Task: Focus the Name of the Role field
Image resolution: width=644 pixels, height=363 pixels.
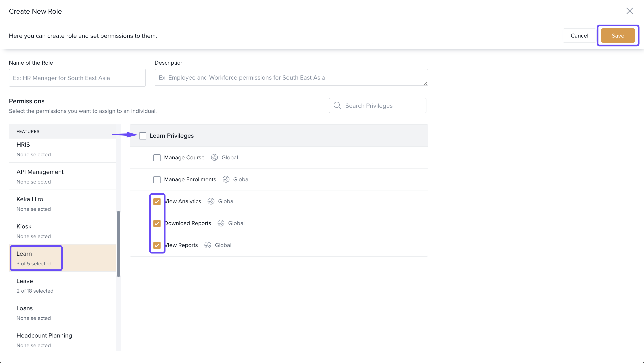Action: click(77, 78)
